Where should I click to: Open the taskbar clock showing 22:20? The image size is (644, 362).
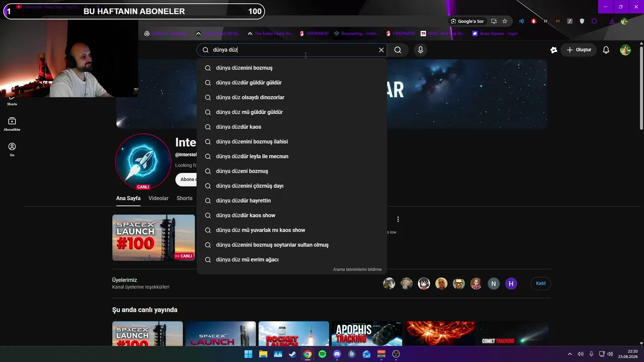[628, 354]
